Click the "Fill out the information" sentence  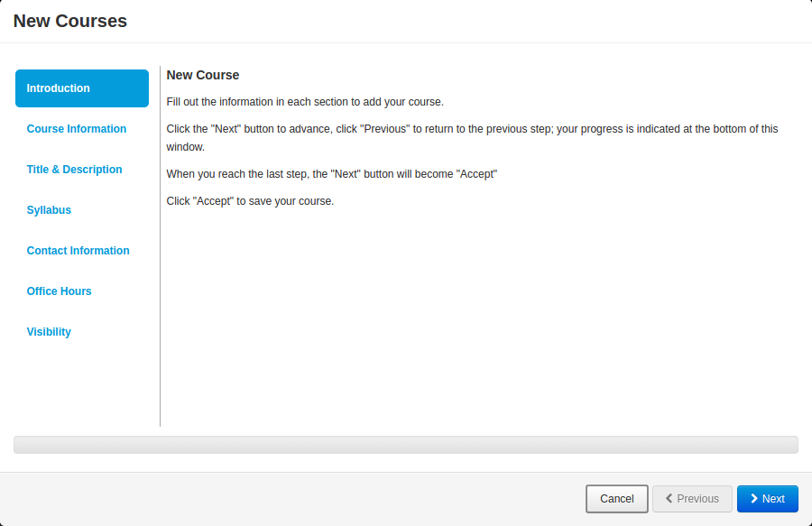click(305, 102)
